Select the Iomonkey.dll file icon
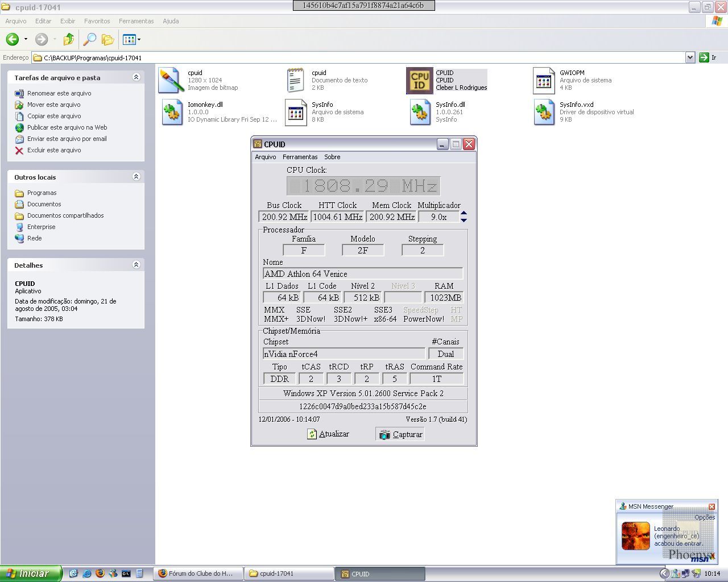The width and height of the screenshot is (728, 582). [x=172, y=112]
